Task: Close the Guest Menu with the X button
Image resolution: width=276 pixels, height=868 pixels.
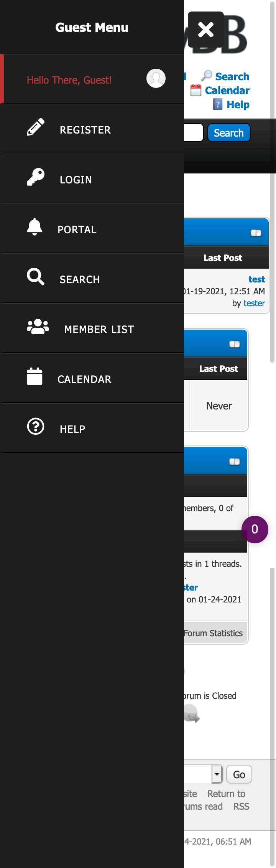Action: pyautogui.click(x=206, y=30)
